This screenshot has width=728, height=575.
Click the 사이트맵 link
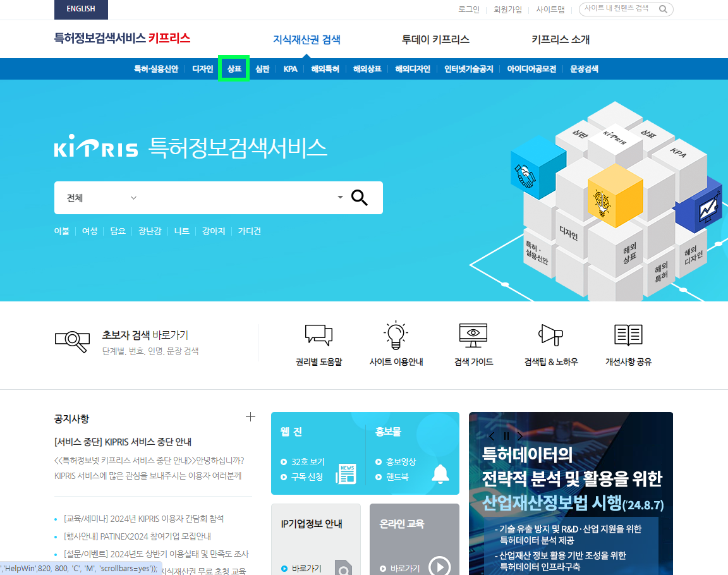pos(550,9)
